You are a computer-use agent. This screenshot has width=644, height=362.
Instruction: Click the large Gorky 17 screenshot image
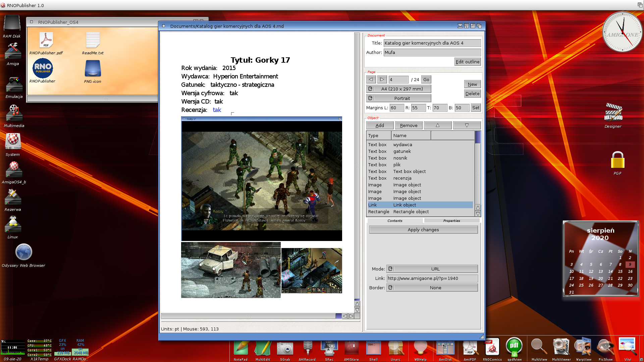[x=262, y=179]
